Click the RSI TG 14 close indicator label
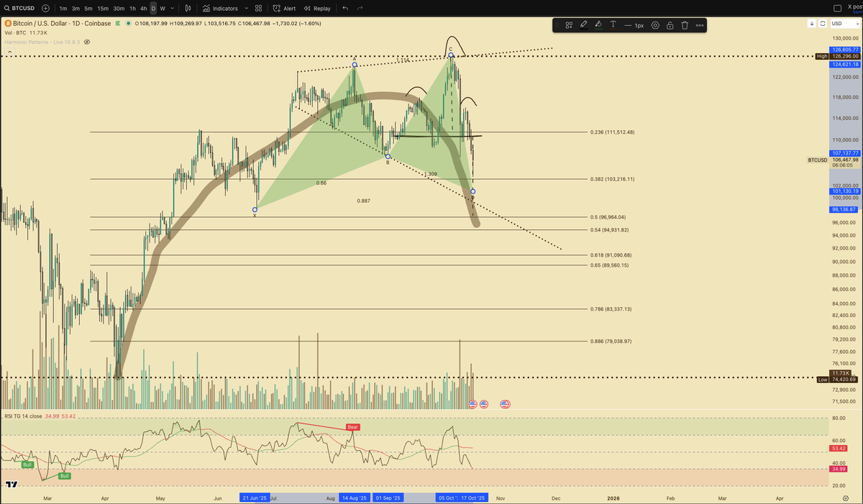This screenshot has height=504, width=863. tap(23, 416)
